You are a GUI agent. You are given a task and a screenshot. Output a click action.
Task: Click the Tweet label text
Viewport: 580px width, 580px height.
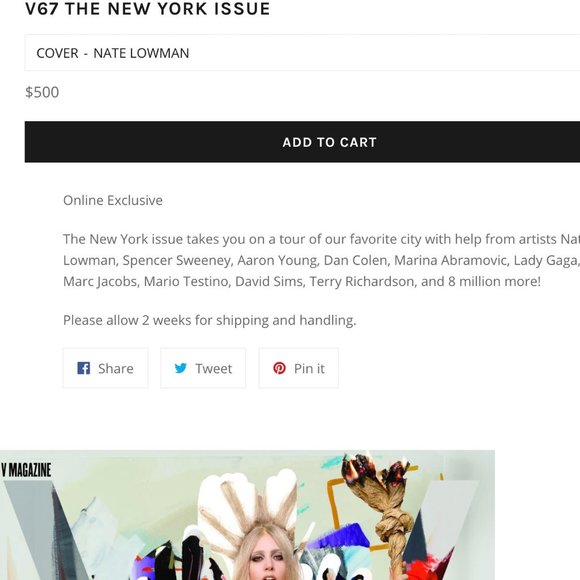pyautogui.click(x=214, y=368)
